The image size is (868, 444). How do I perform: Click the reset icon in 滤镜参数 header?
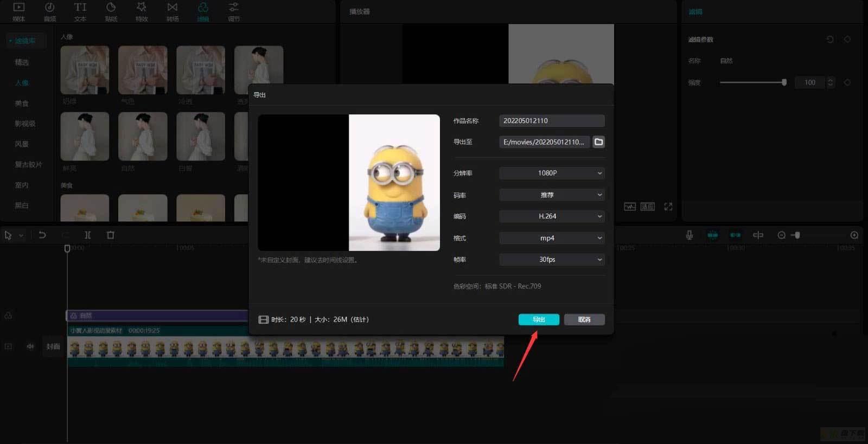pyautogui.click(x=830, y=40)
